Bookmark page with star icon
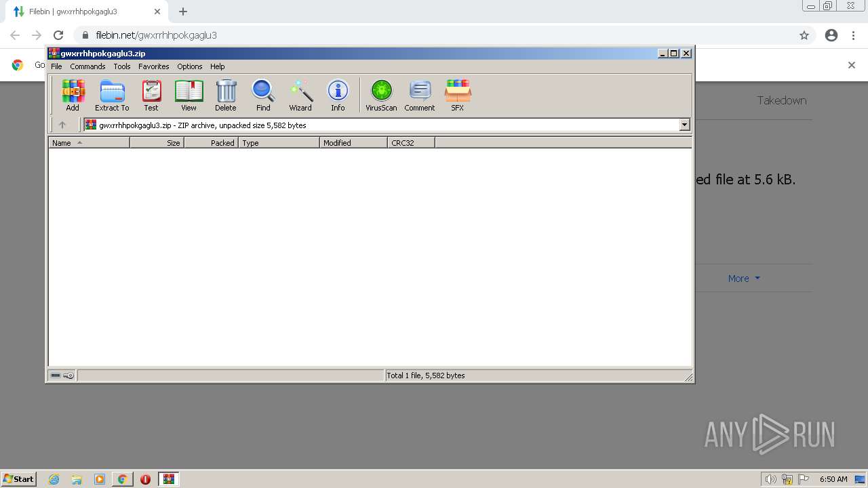This screenshot has height=488, width=868. [x=804, y=35]
